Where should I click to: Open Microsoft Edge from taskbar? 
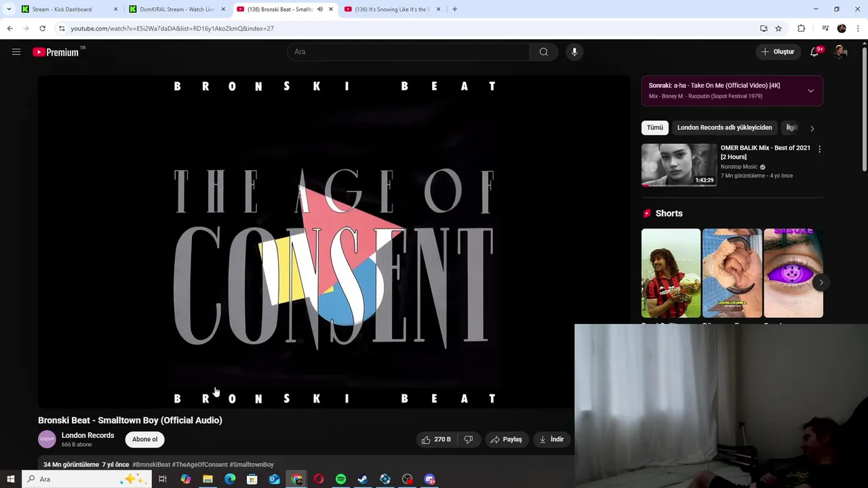tap(230, 479)
